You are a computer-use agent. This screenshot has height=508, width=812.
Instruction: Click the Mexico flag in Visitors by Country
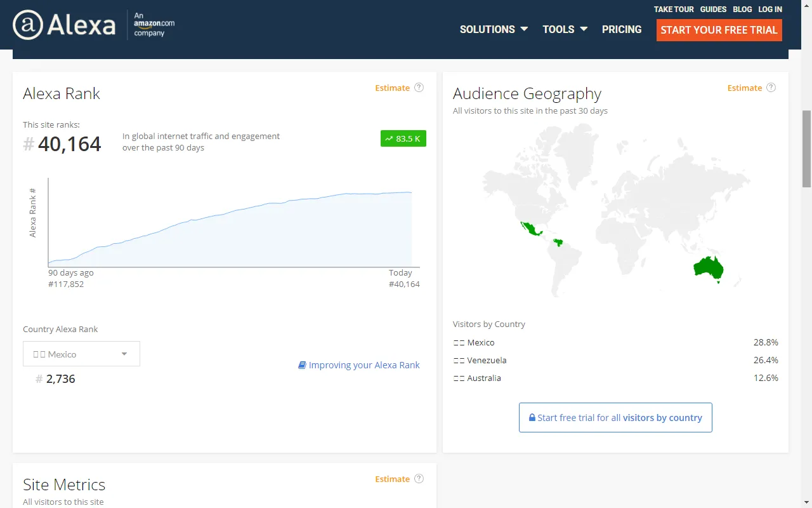tap(459, 342)
